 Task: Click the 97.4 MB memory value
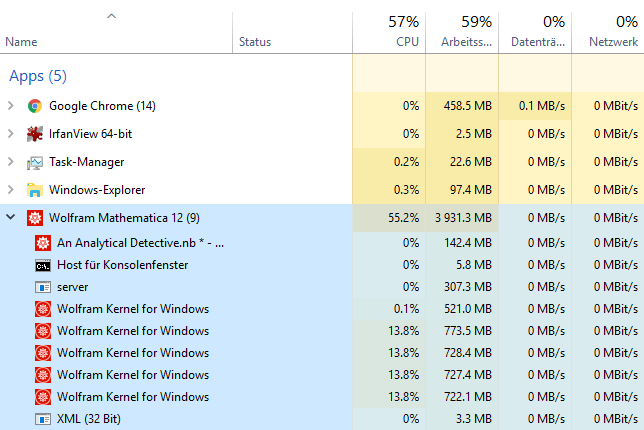[471, 190]
